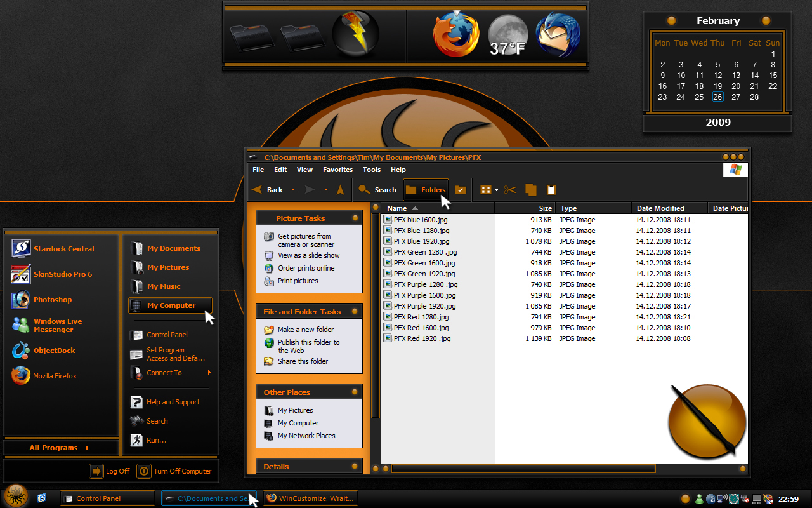The image size is (812, 508).
Task: Open the Tools menu
Action: (x=372, y=170)
